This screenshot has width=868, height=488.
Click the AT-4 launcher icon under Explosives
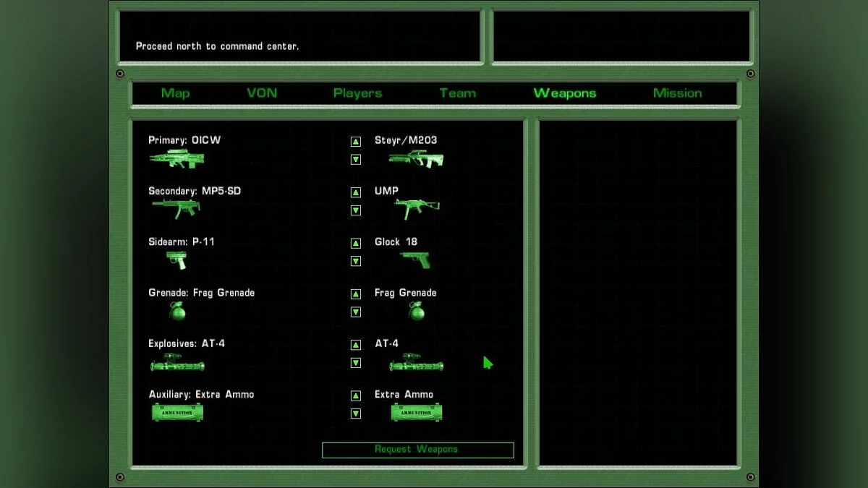click(177, 363)
